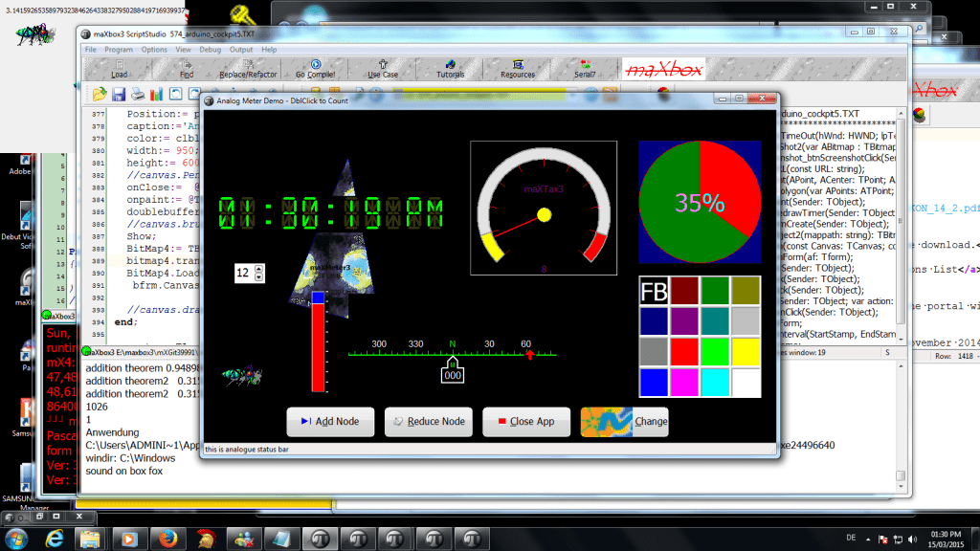Open the Program menu
This screenshot has width=980, height=551.
tap(119, 49)
